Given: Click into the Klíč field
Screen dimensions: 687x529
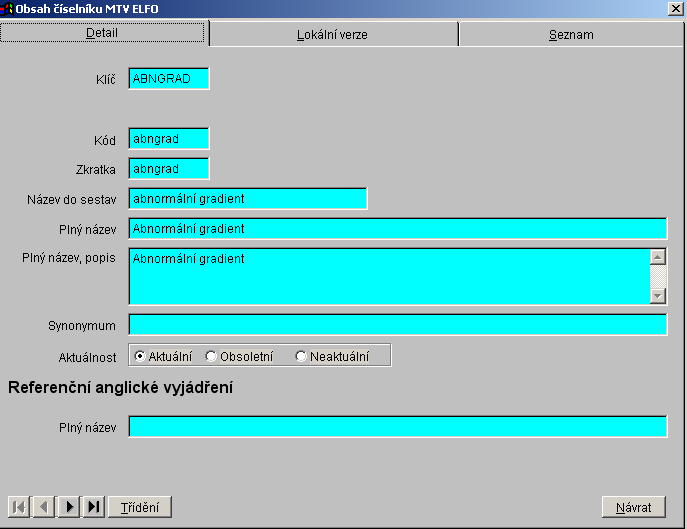Looking at the screenshot, I should pos(168,79).
